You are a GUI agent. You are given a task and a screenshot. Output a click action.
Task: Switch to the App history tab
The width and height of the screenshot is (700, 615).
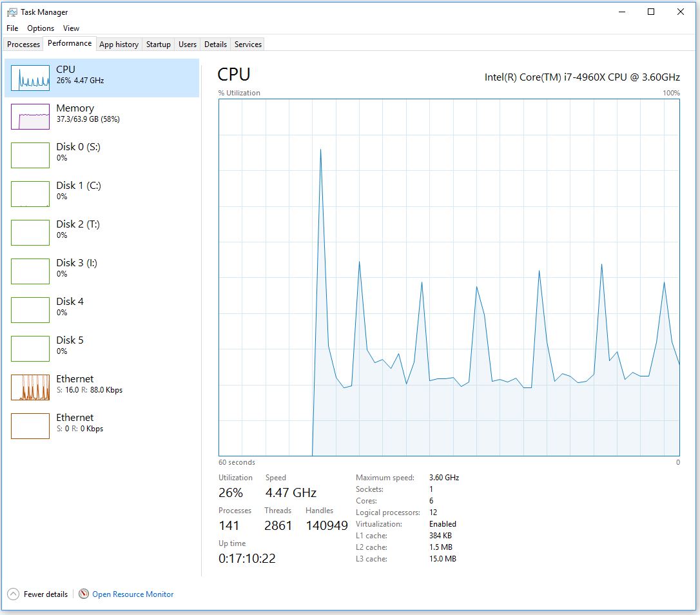[x=119, y=44]
